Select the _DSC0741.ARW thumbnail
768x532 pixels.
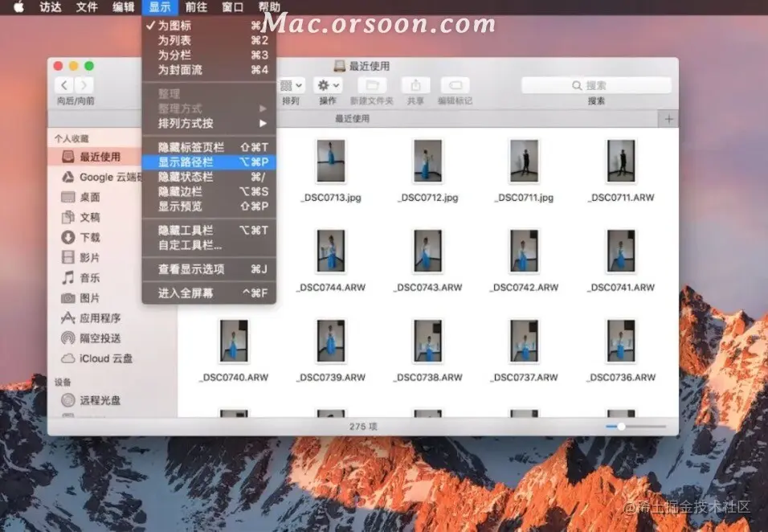(x=621, y=251)
